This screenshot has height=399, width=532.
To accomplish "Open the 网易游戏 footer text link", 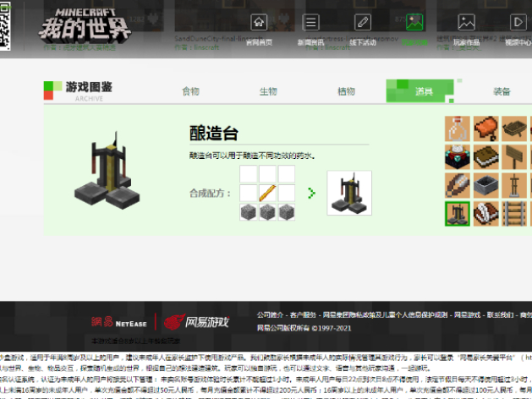I will (x=467, y=315).
